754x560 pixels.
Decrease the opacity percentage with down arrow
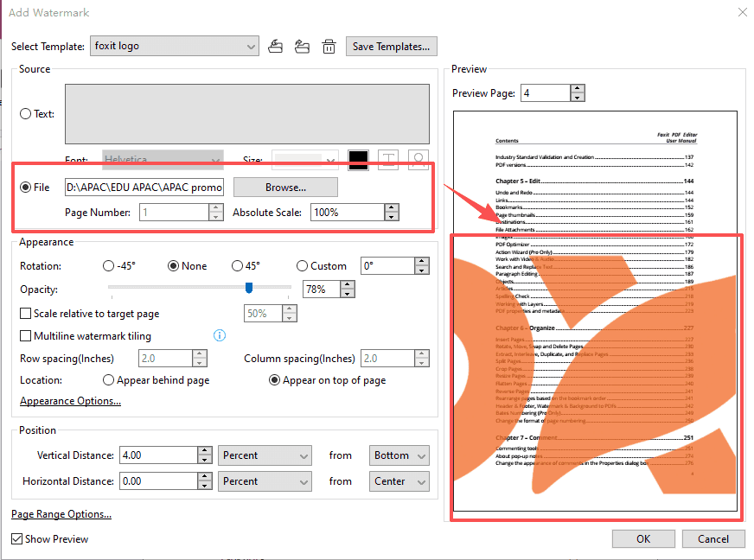[x=348, y=293]
